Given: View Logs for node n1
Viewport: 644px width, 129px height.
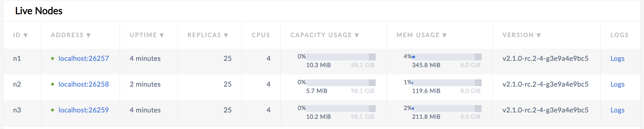Looking at the screenshot, I should (x=617, y=58).
